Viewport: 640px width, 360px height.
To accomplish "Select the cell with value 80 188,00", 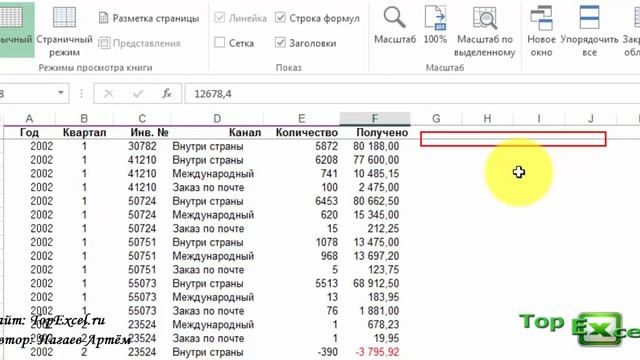I will 375,146.
